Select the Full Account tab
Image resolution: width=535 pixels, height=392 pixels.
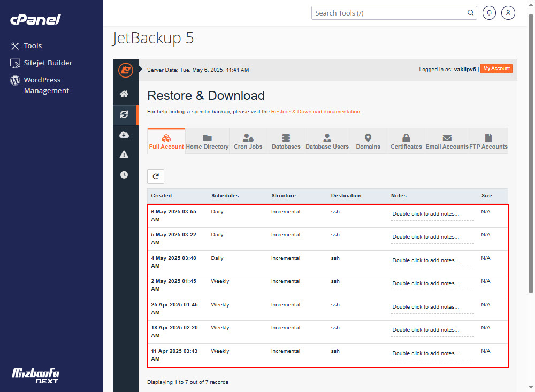pyautogui.click(x=166, y=141)
